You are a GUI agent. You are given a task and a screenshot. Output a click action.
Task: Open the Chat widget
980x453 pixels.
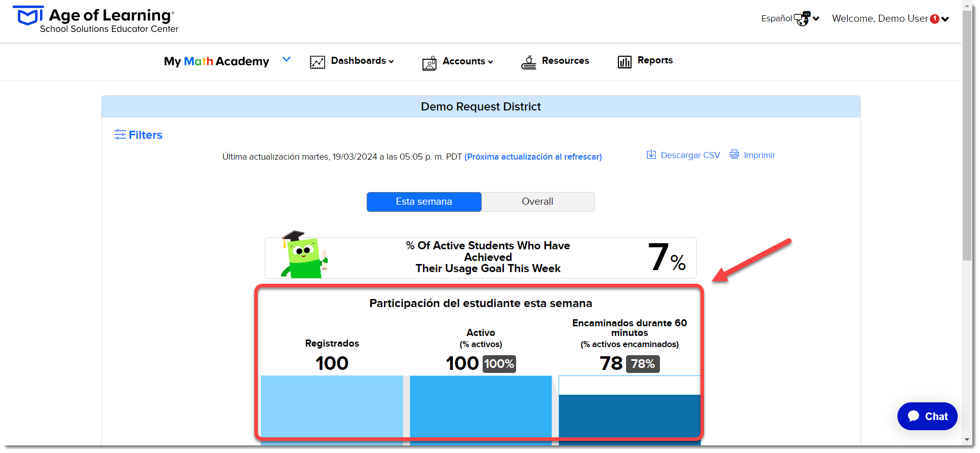tap(927, 417)
